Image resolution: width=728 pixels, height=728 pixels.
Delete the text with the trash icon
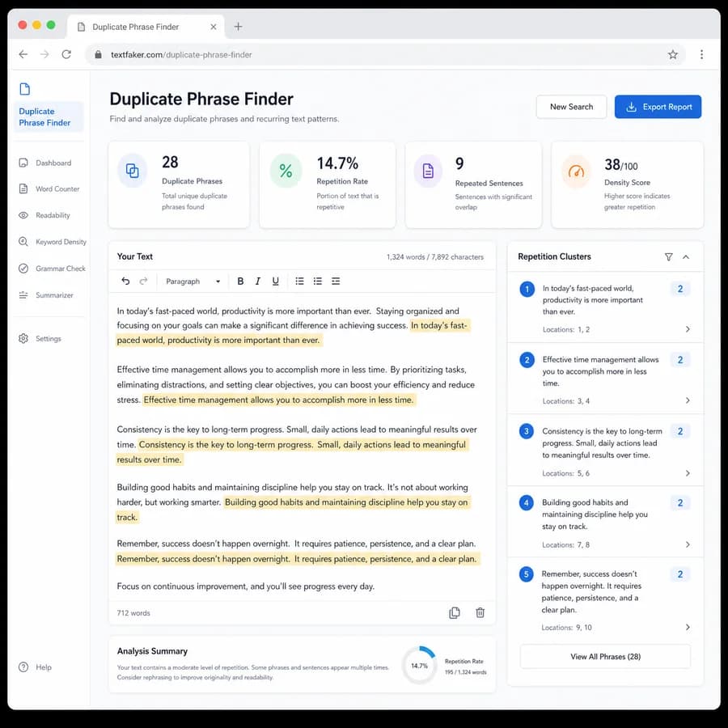[480, 613]
